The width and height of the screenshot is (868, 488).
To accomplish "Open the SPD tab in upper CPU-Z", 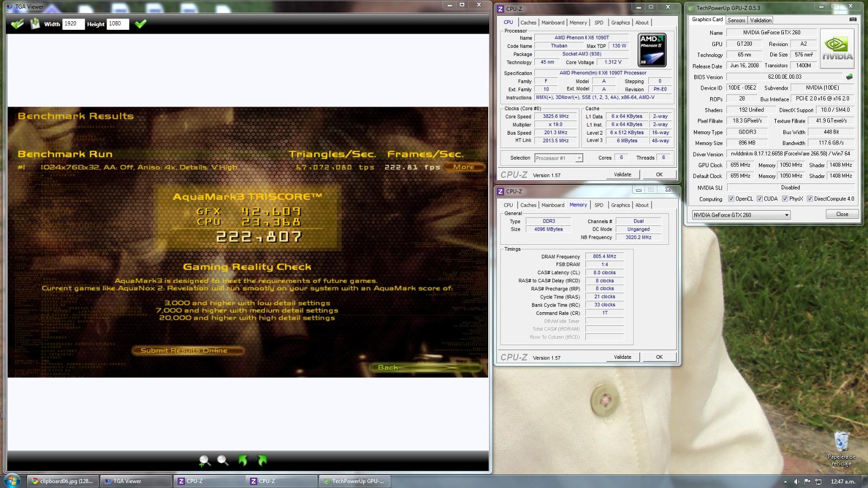I will pos(598,22).
